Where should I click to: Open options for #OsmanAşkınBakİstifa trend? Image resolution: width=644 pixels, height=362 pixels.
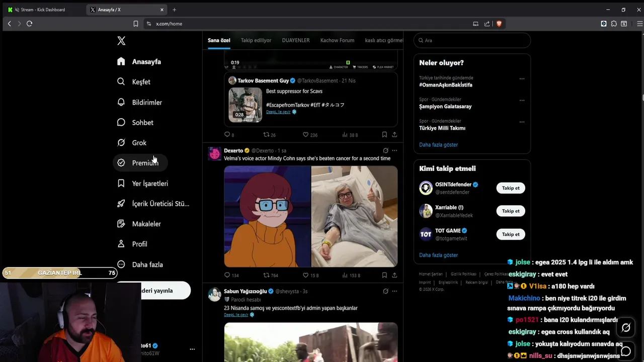[522, 79]
